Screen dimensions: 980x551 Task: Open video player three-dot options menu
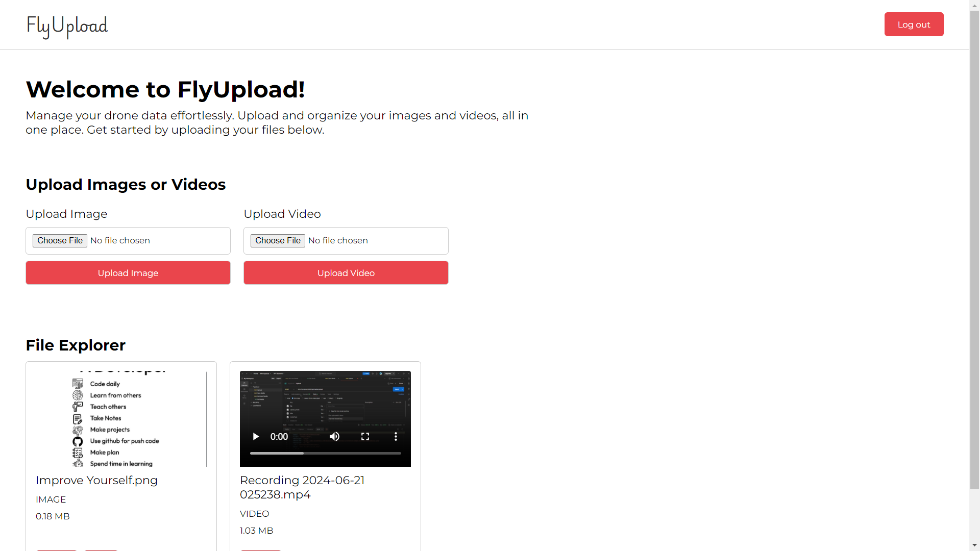(396, 437)
